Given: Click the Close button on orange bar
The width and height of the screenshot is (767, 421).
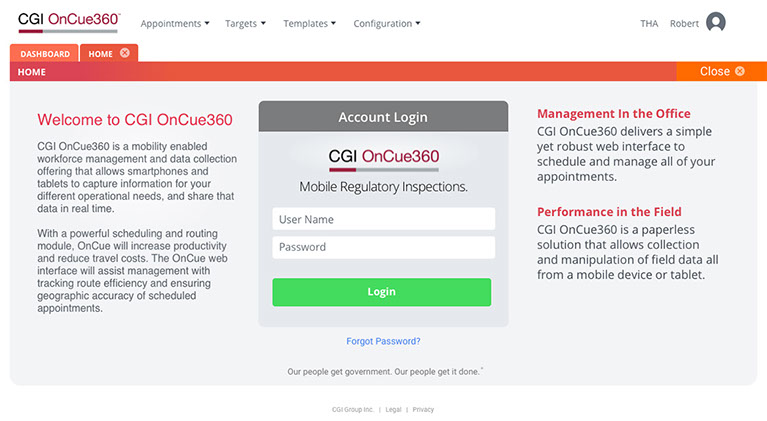Looking at the screenshot, I should pyautogui.click(x=722, y=71).
